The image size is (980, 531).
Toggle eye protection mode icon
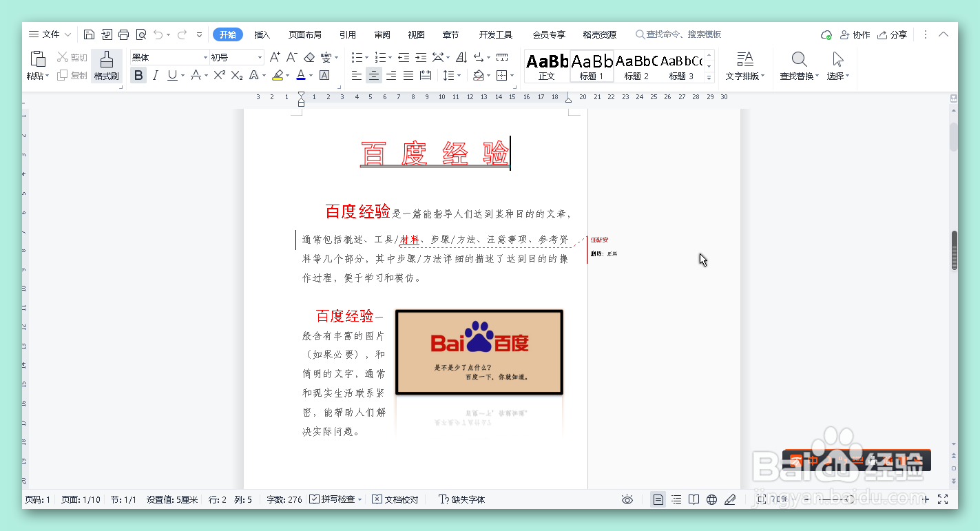(x=627, y=499)
